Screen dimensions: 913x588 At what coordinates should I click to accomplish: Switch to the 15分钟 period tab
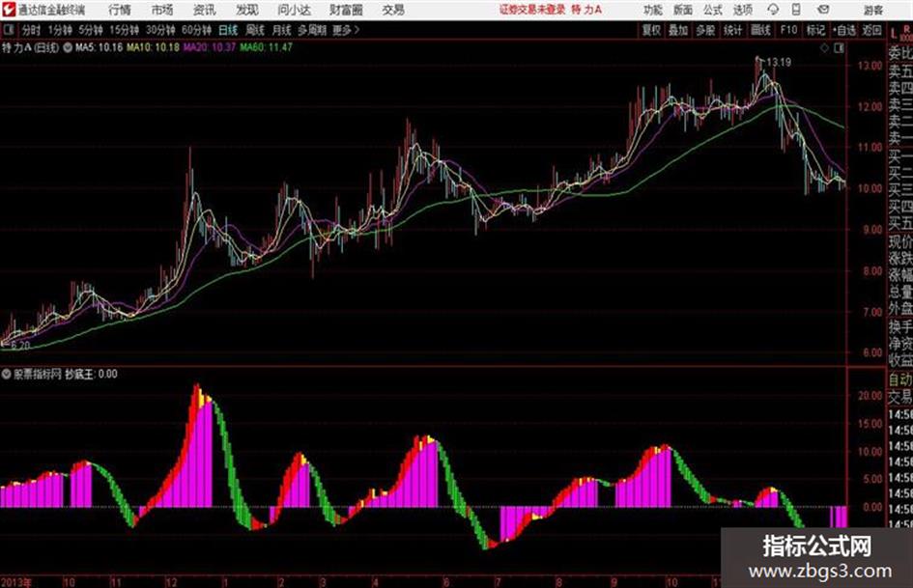pyautogui.click(x=124, y=30)
